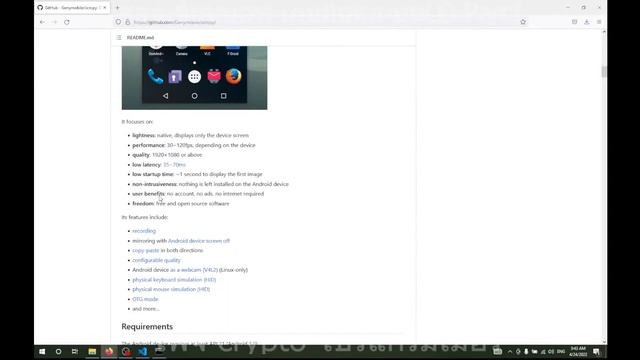Select the GitHub Genymobile/scrcpy tab
This screenshot has width=640, height=360.
[71, 8]
